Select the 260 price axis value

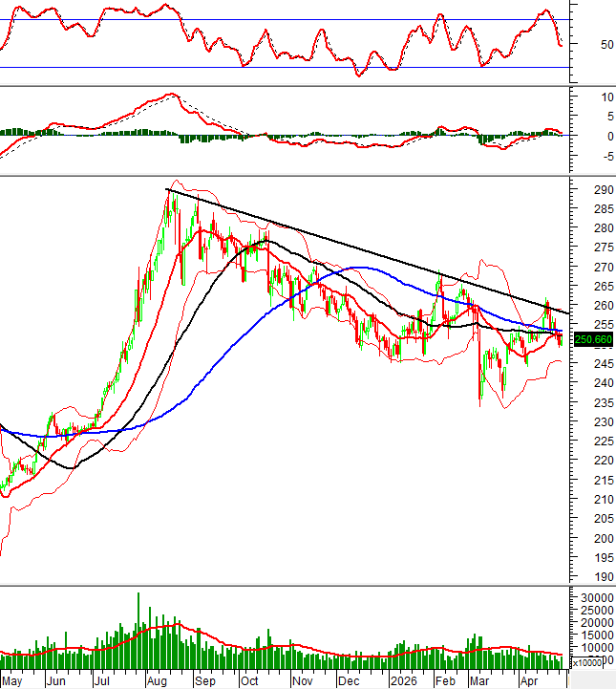604,306
